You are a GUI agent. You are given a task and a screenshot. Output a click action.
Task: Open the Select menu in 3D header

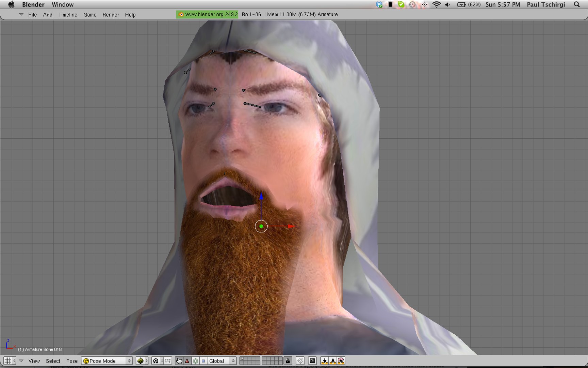[53, 361]
